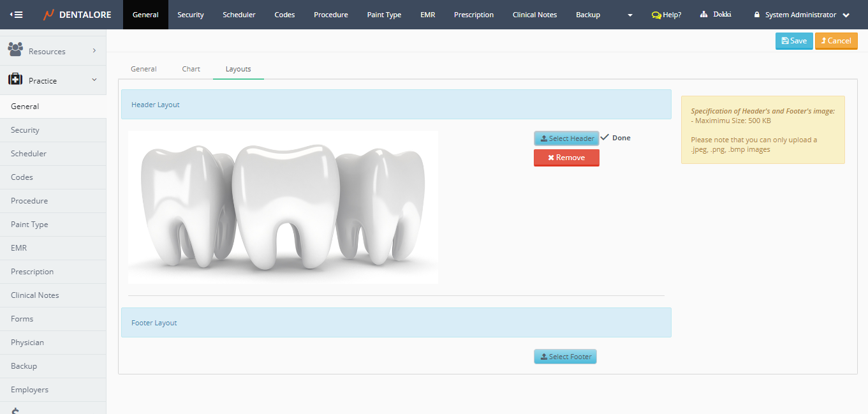Remove the uploaded header image
Screen dimensions: 868x414
point(566,158)
